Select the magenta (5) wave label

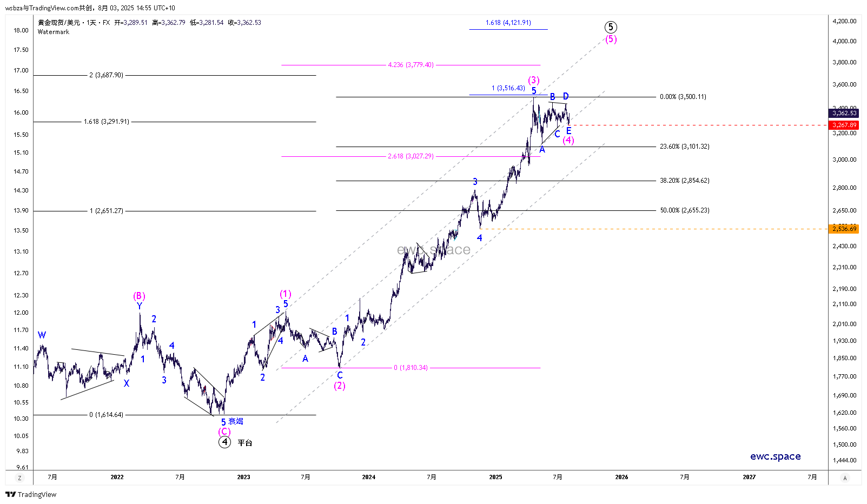coord(611,39)
